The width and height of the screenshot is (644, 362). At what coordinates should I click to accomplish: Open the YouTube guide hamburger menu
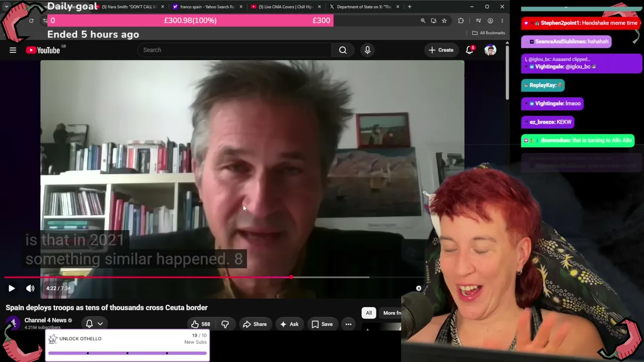(x=13, y=50)
